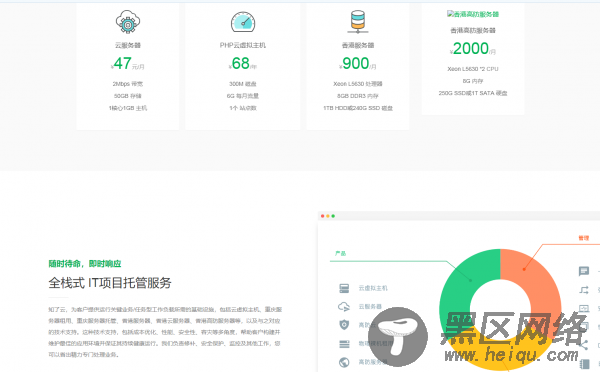Click the 300M 磁盘 spec line
Screen dimensions: 600x372
[243, 84]
